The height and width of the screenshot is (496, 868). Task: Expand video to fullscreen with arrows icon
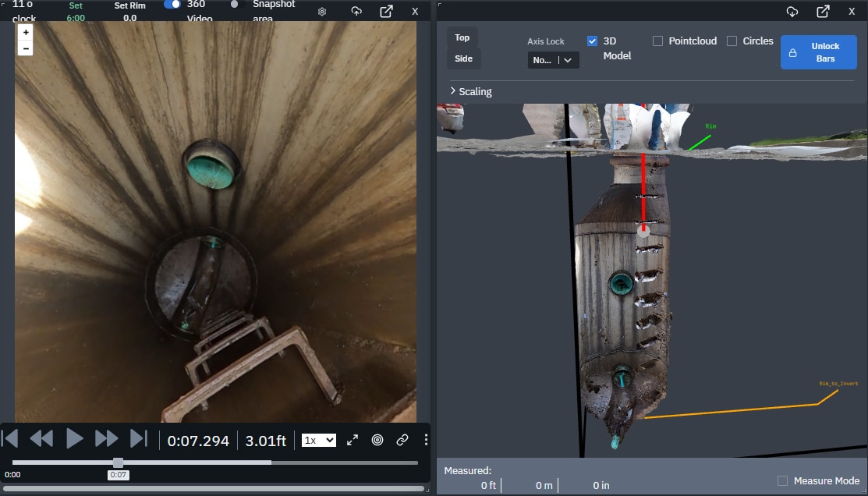(x=353, y=440)
